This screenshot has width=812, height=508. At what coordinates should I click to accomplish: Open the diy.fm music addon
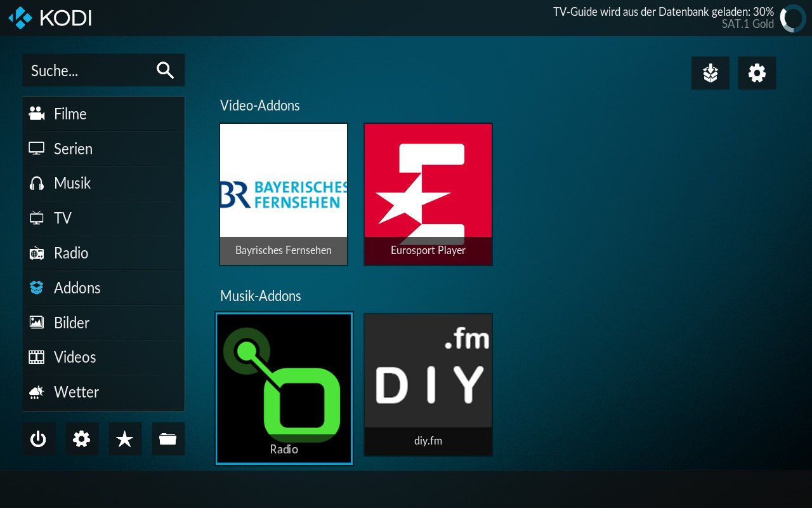click(428, 384)
